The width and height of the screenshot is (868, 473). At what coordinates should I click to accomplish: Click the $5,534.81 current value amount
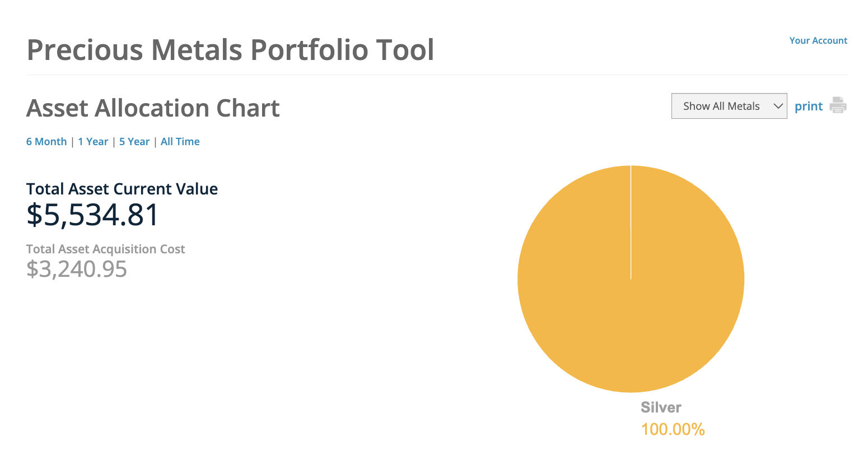(93, 215)
